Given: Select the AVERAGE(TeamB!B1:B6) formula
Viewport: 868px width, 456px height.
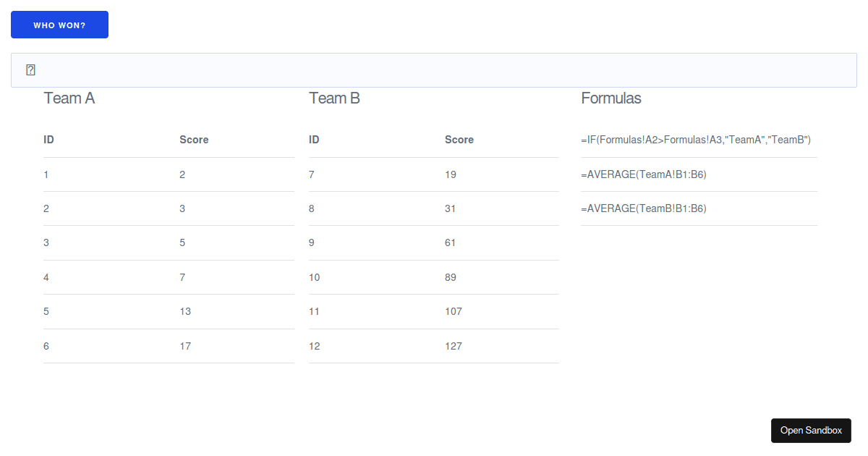Looking at the screenshot, I should click(x=644, y=208).
